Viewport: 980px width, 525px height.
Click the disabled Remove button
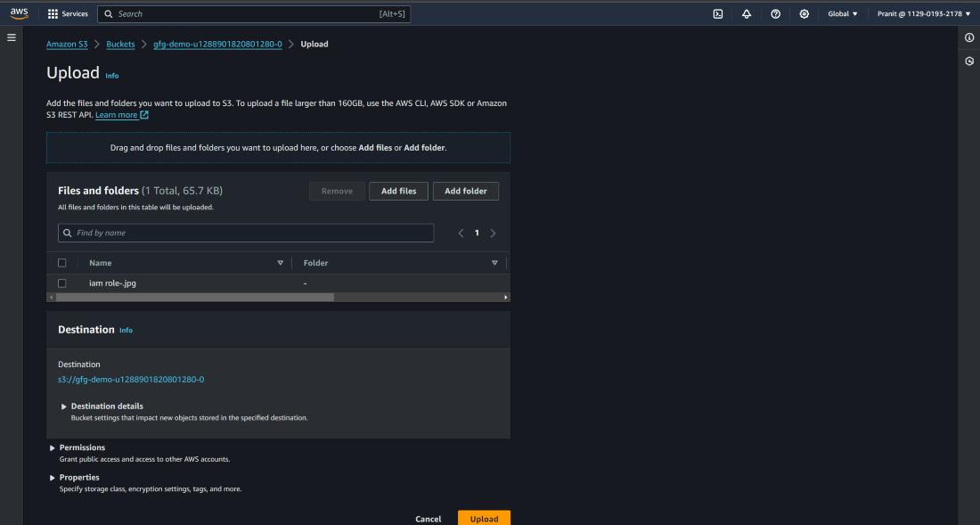(x=337, y=192)
